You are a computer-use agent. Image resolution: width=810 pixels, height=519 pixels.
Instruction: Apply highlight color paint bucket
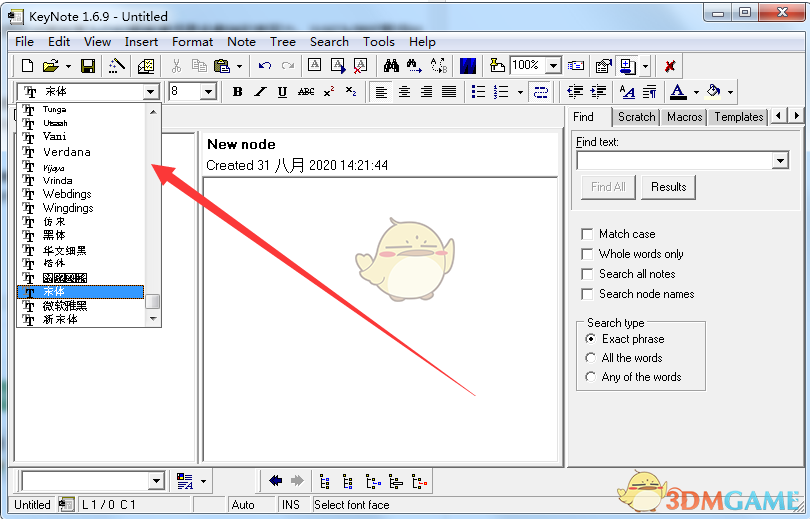pos(714,92)
